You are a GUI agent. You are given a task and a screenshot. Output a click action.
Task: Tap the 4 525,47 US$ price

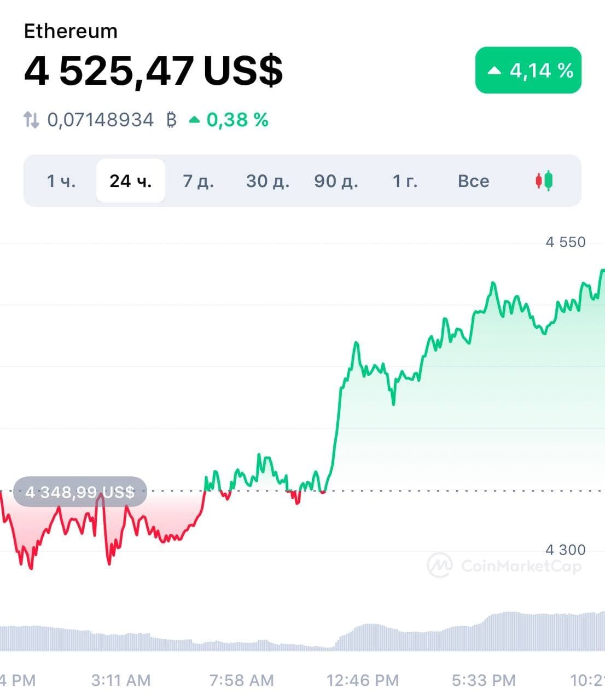pos(153,71)
